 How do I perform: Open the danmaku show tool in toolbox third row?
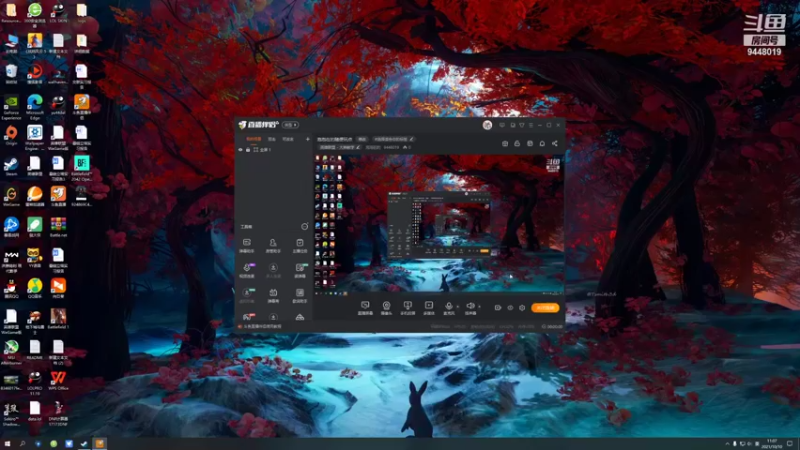click(273, 295)
